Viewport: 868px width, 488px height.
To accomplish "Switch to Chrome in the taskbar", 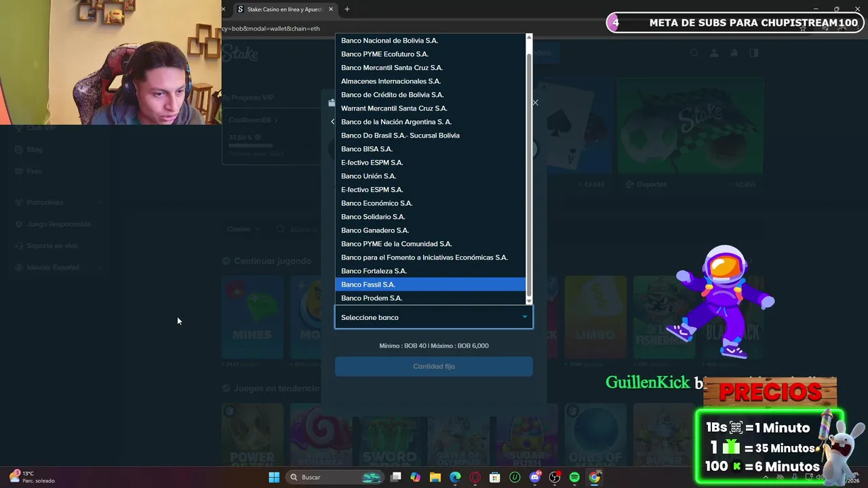I will tap(595, 477).
